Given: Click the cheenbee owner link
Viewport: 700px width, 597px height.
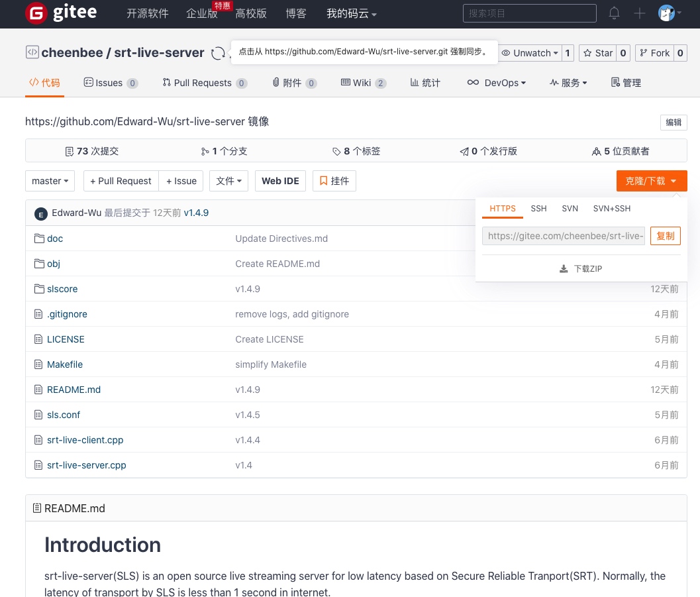Looking at the screenshot, I should tap(72, 53).
